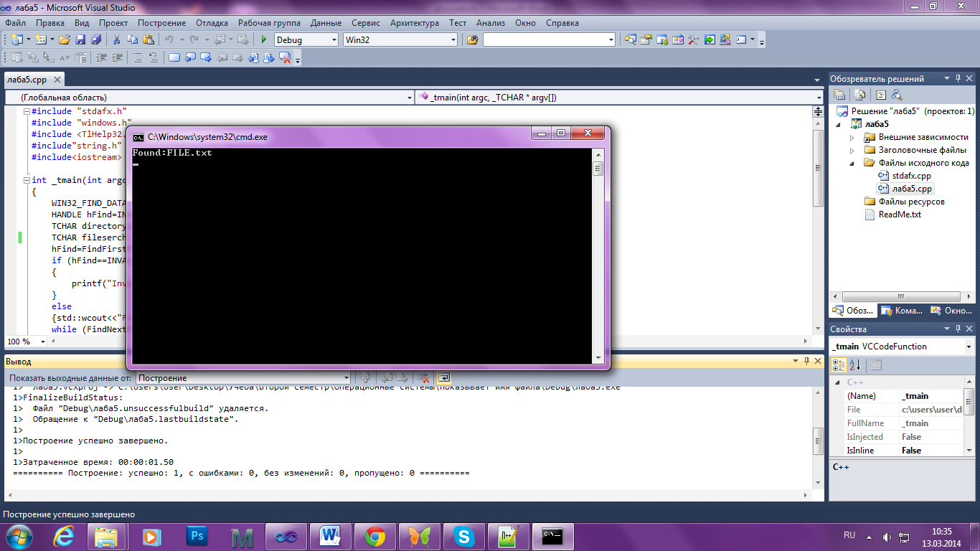Toggle auto-hide pin on the Вывод panel
This screenshot has width=980, height=551.
pyautogui.click(x=806, y=362)
